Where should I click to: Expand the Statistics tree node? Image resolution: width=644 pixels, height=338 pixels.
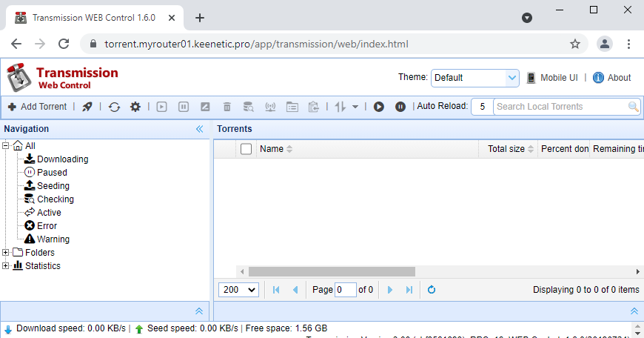point(7,266)
